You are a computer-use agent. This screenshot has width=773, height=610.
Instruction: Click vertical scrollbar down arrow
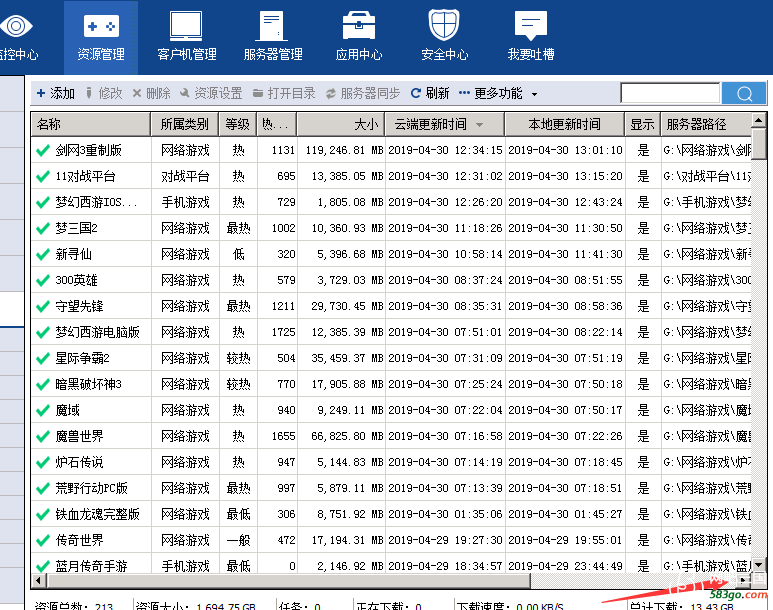759,565
